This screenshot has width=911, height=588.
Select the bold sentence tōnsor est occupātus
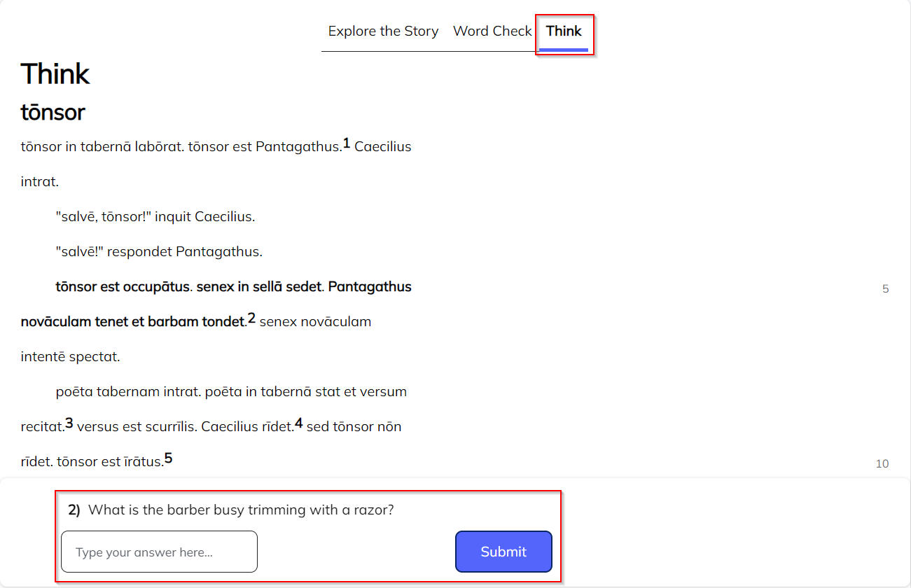(x=123, y=287)
